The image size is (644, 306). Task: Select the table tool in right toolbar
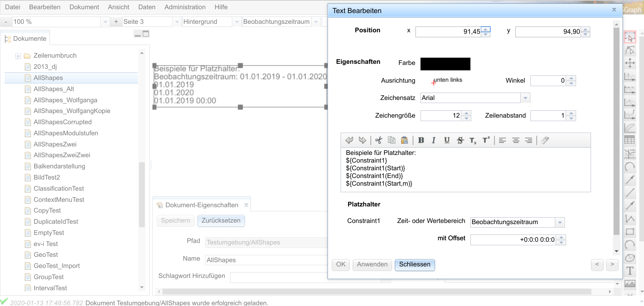tap(630, 140)
